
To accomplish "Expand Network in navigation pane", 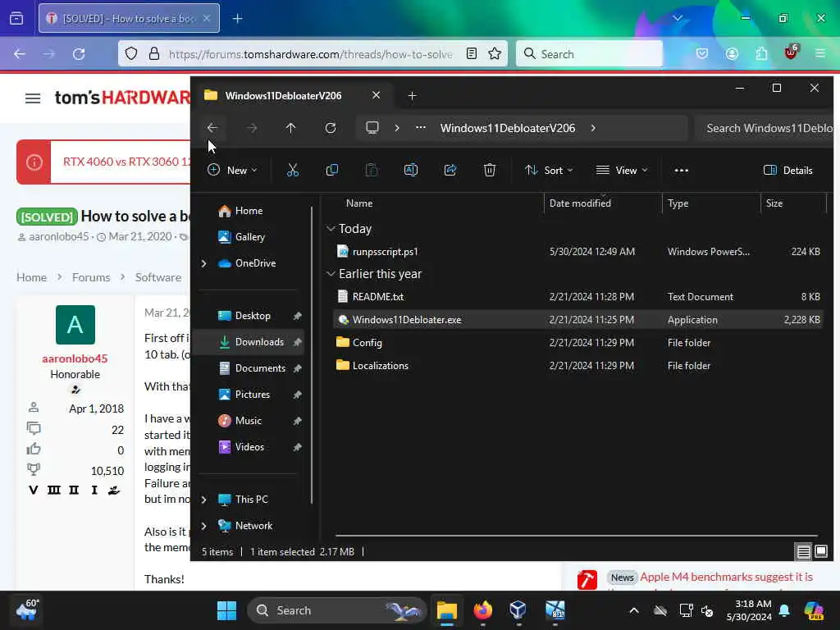I will point(203,526).
